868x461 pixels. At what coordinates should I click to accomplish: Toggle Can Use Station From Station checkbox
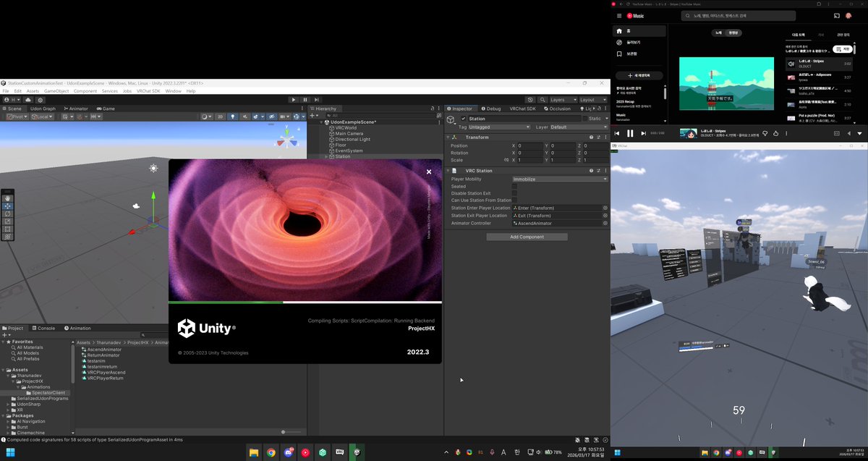tap(514, 200)
